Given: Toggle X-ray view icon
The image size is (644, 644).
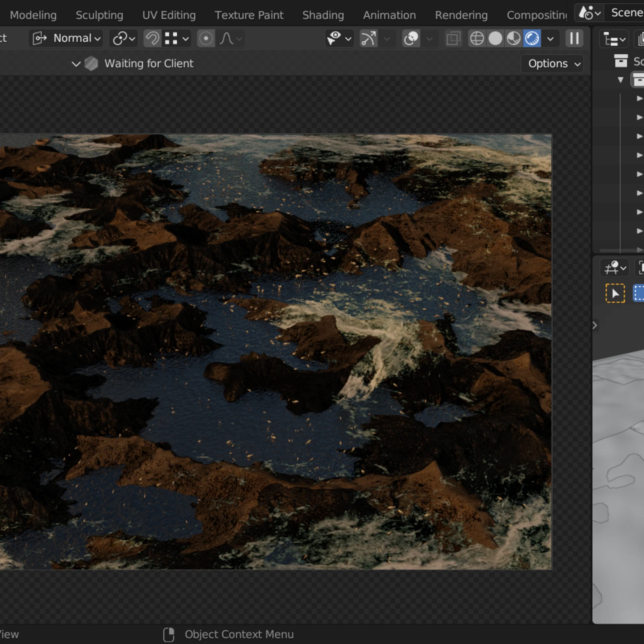Looking at the screenshot, I should (x=454, y=39).
